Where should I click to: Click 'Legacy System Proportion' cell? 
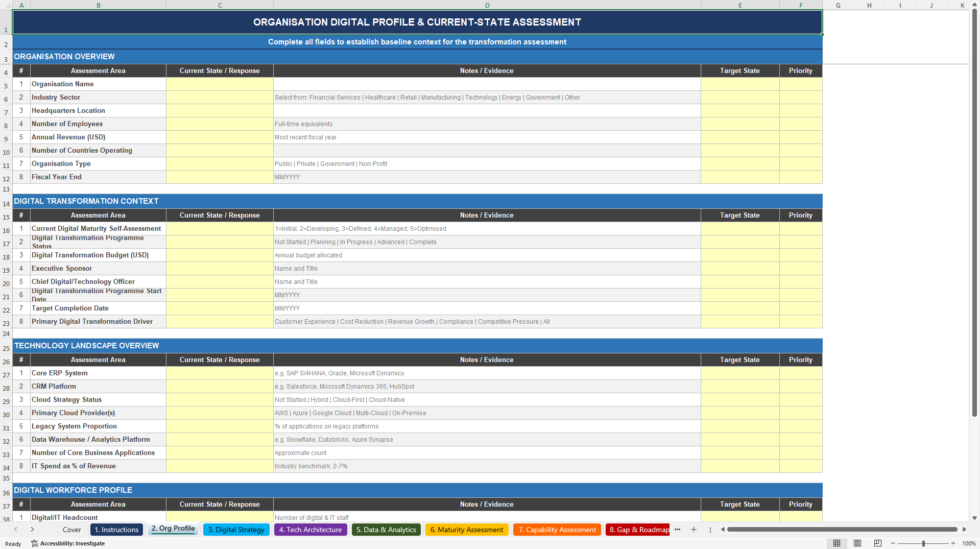(x=98, y=426)
